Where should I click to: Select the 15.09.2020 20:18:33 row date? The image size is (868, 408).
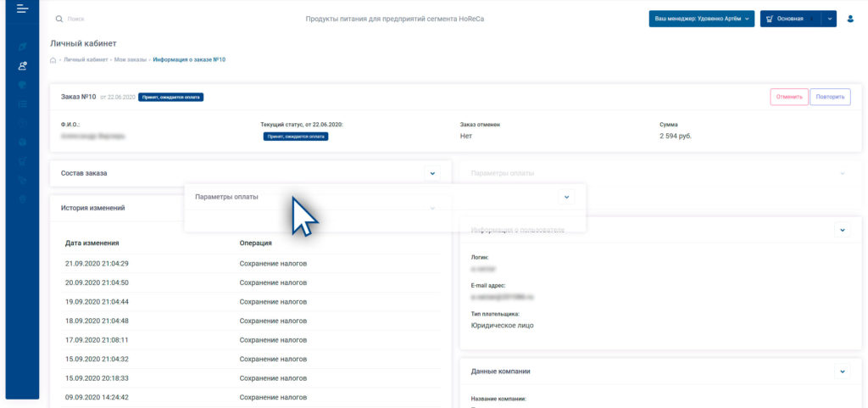tap(97, 378)
